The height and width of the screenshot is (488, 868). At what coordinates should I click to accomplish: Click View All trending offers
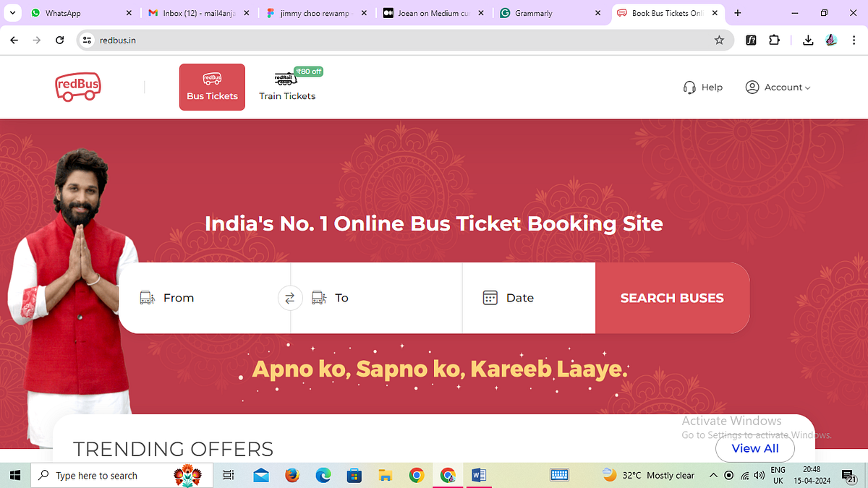coord(754,448)
